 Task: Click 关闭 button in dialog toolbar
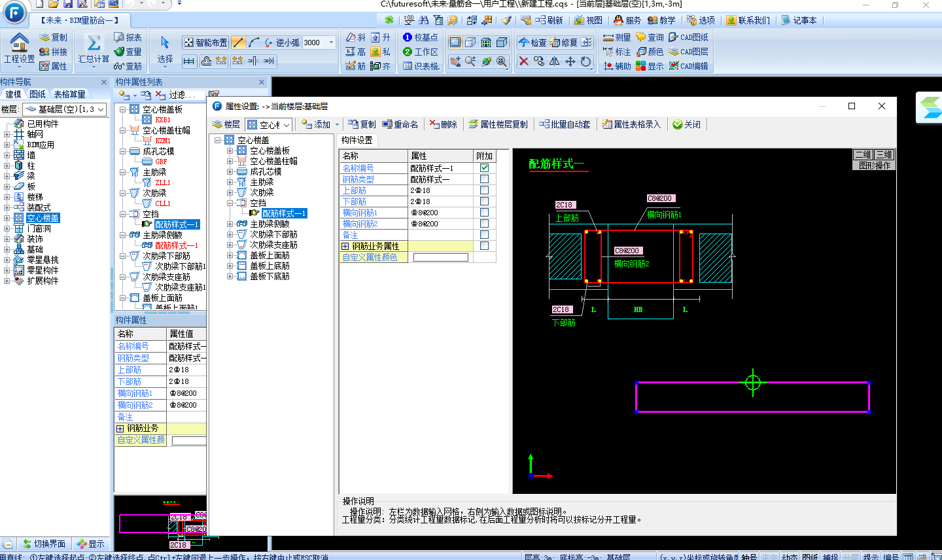coord(686,124)
